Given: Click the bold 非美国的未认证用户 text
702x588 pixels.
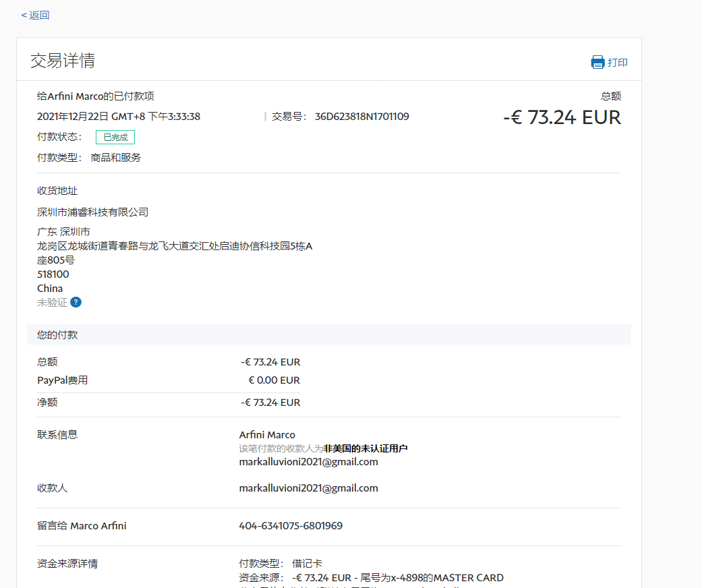Looking at the screenshot, I should coord(365,448).
